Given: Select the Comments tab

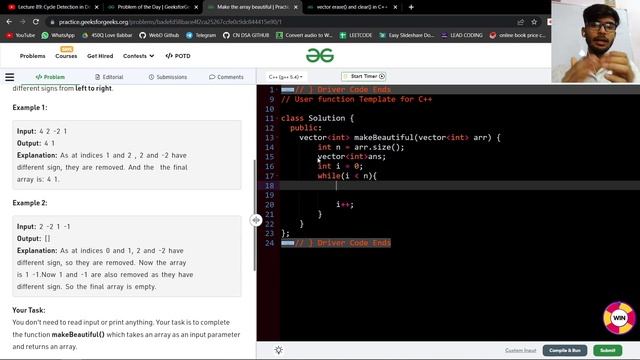Looking at the screenshot, I should [x=226, y=77].
